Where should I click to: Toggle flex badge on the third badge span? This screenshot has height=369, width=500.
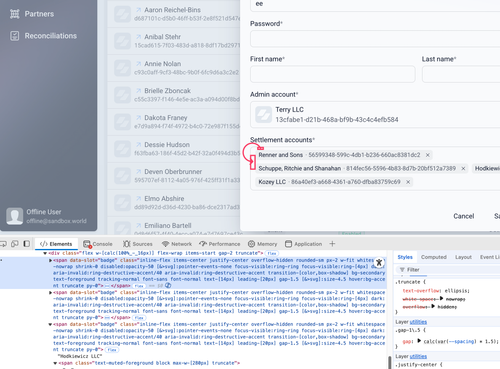(112, 350)
